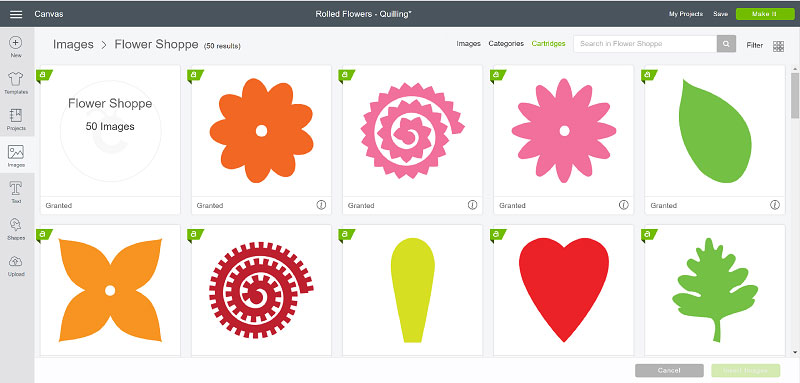
Task: Switch to the Images tab
Action: click(468, 44)
